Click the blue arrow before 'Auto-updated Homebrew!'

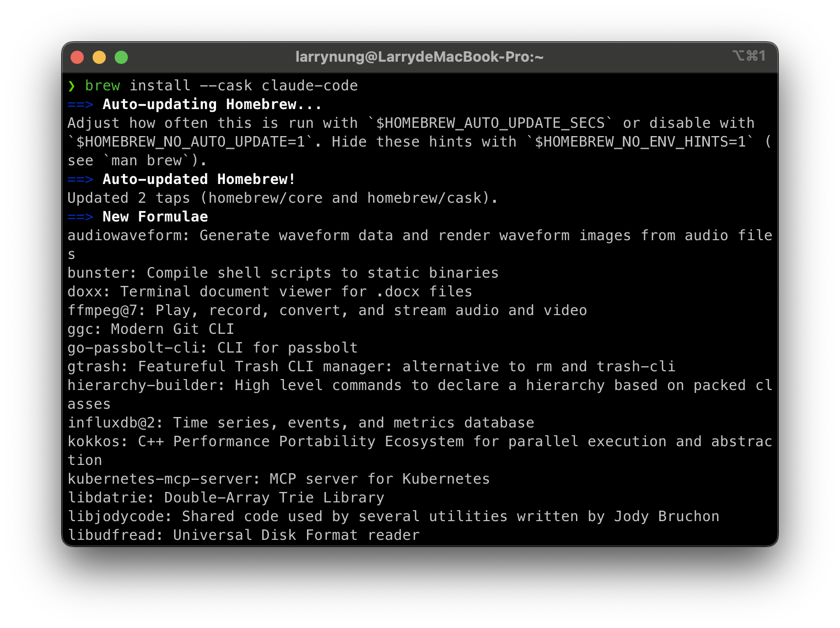coord(80,180)
